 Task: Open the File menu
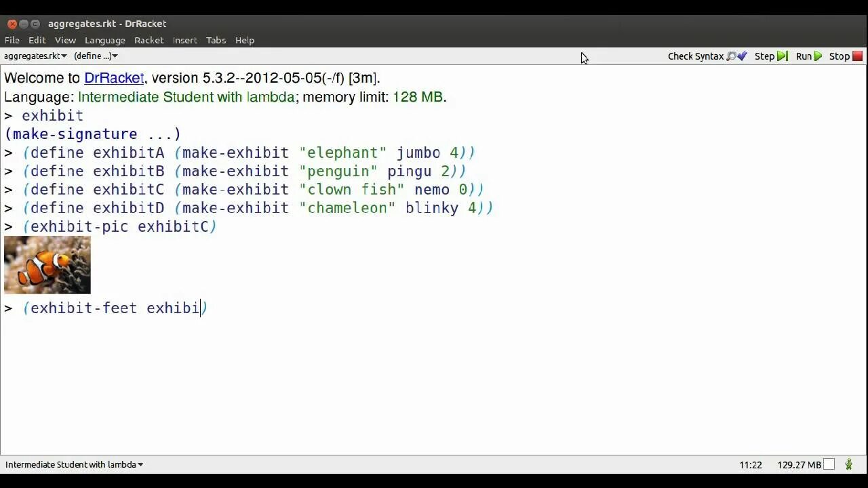tap(12, 40)
